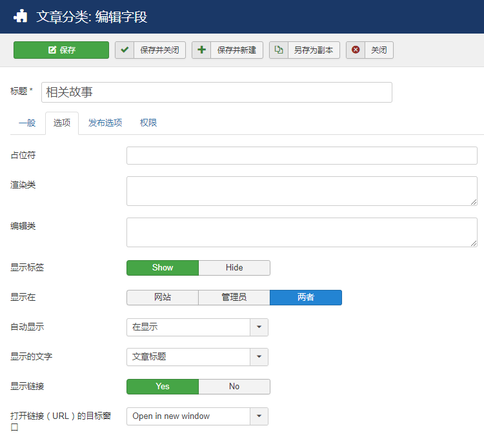Click the 标题 input field
This screenshot has height=448, width=484.
pos(216,92)
